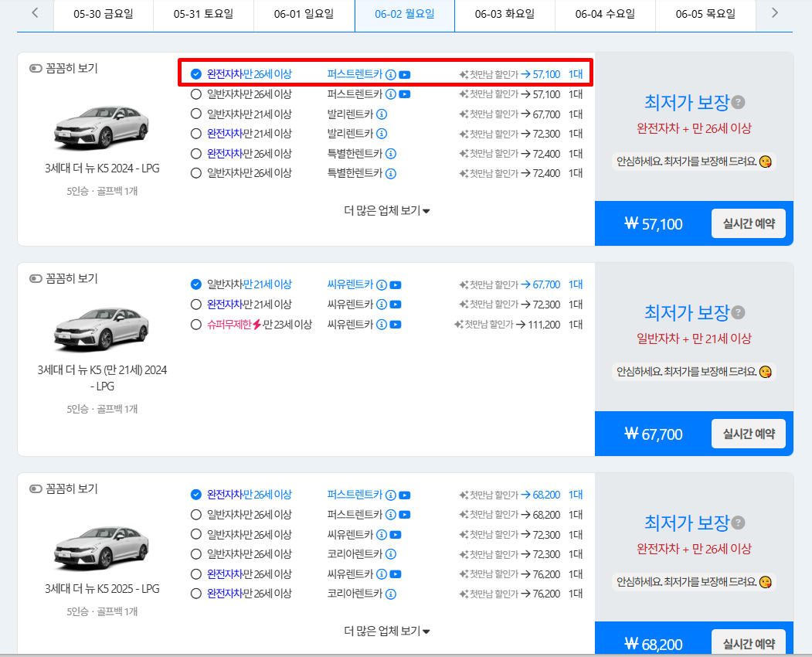Image resolution: width=812 pixels, height=657 pixels.
Task: Click 실시간 예약 for ₩57,100
Action: click(x=749, y=224)
